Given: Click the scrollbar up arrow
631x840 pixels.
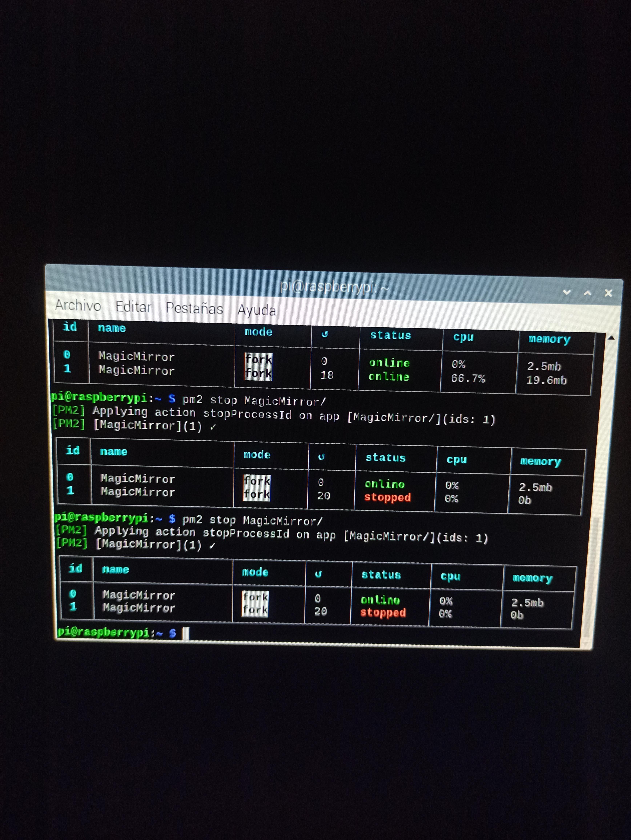Looking at the screenshot, I should tap(612, 337).
